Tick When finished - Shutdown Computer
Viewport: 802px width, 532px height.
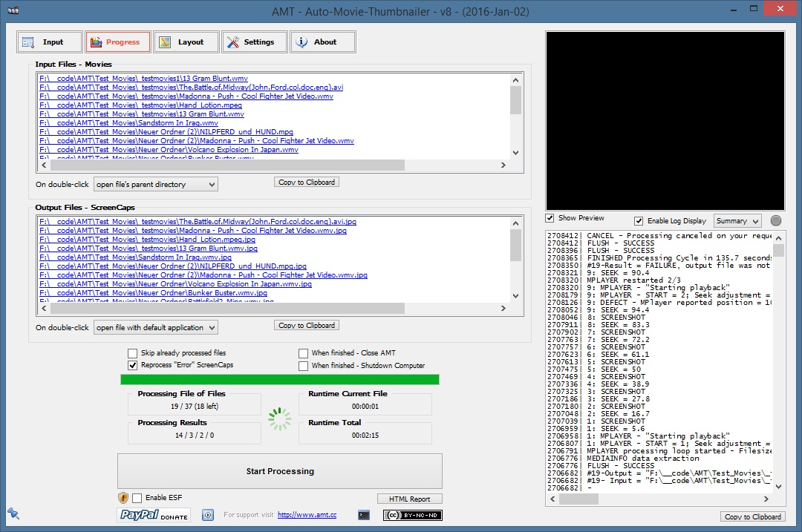pos(304,366)
